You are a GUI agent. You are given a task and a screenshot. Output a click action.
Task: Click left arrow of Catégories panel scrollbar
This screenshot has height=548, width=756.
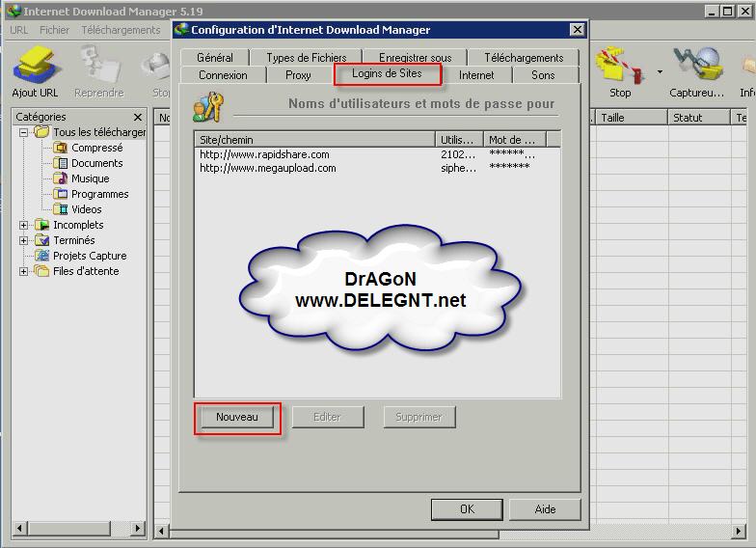pos(19,528)
